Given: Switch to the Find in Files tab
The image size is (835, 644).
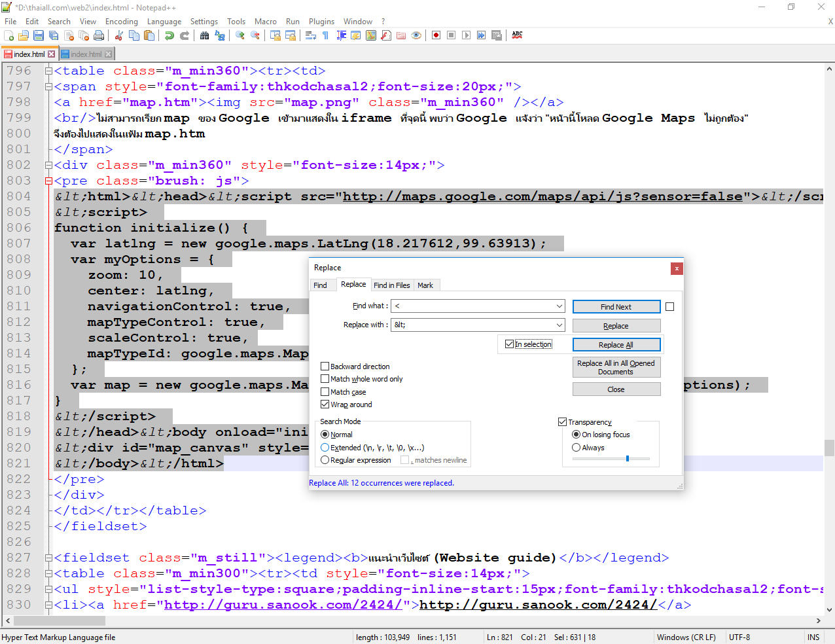Looking at the screenshot, I should pos(391,285).
